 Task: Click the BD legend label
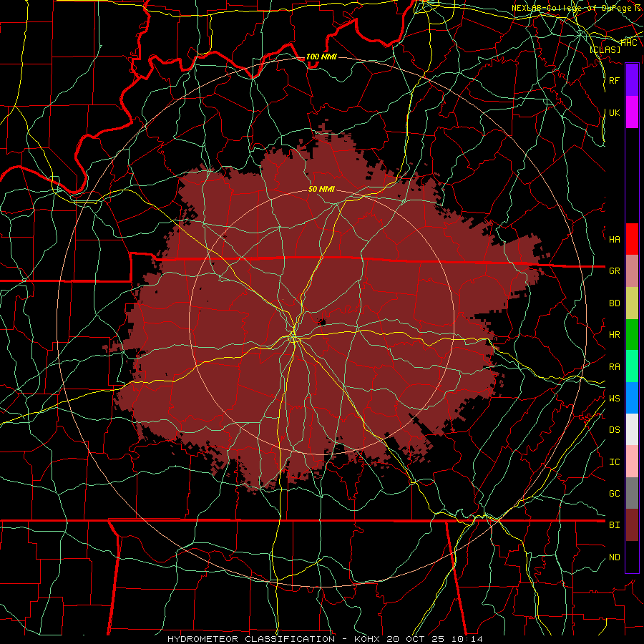(x=614, y=303)
